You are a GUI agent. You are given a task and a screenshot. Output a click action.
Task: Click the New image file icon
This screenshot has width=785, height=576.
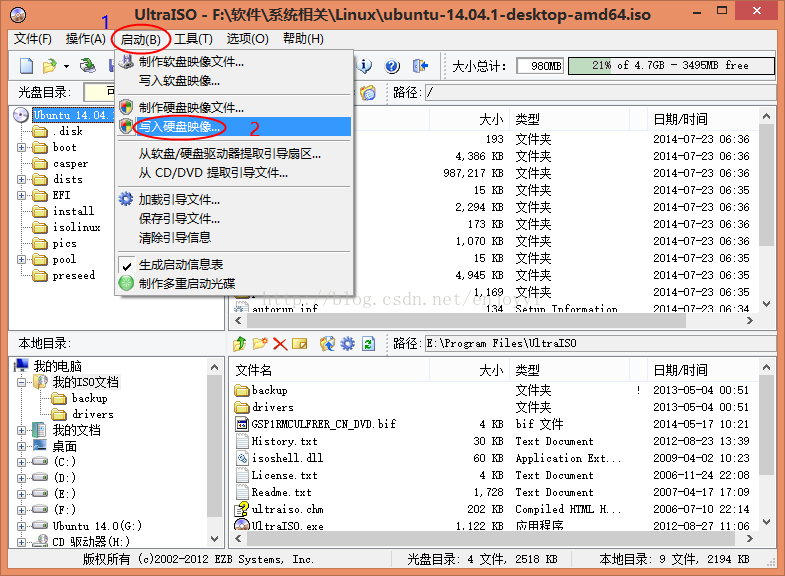27,66
